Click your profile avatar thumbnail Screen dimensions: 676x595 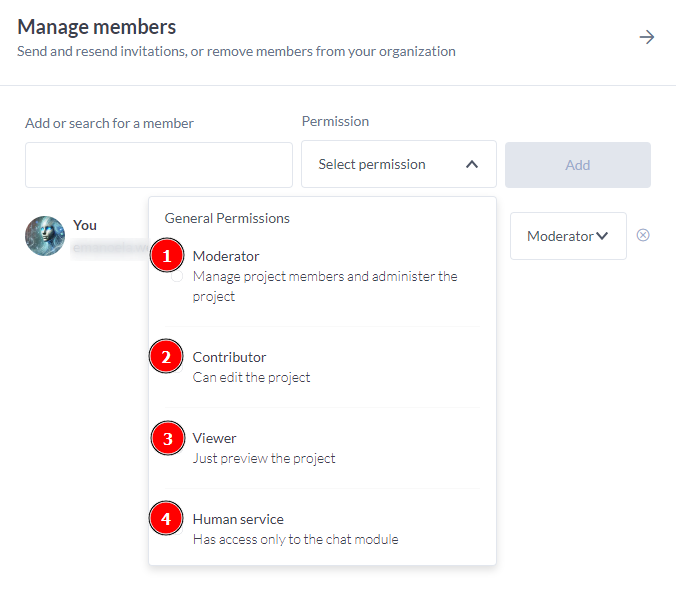[x=45, y=236]
